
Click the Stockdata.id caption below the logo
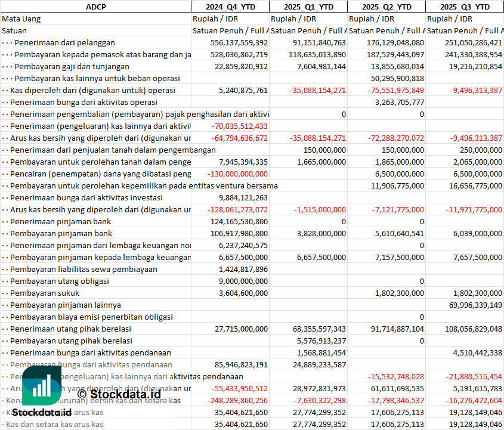point(42,412)
